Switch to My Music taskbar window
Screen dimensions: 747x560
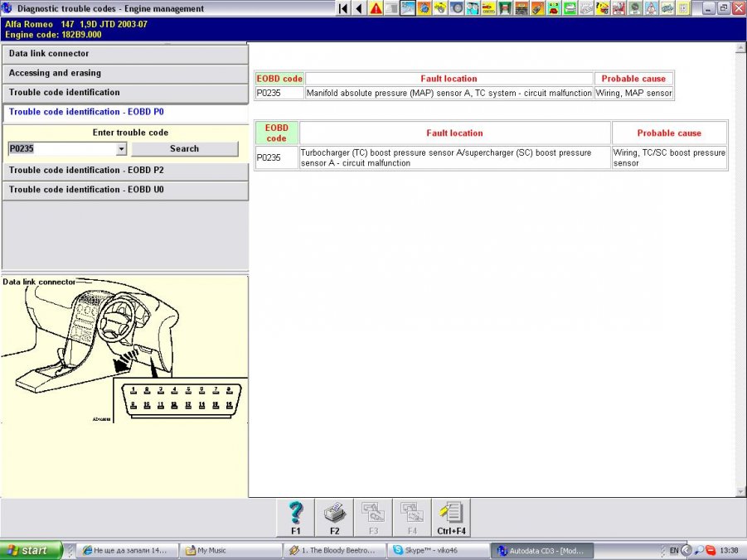[x=229, y=550]
